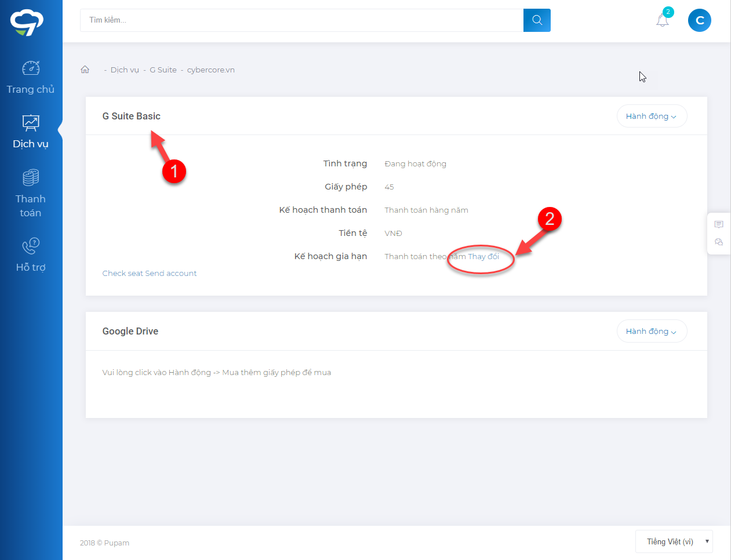The width and height of the screenshot is (731, 560).
Task: Click the Check seat link
Action: [x=123, y=274]
